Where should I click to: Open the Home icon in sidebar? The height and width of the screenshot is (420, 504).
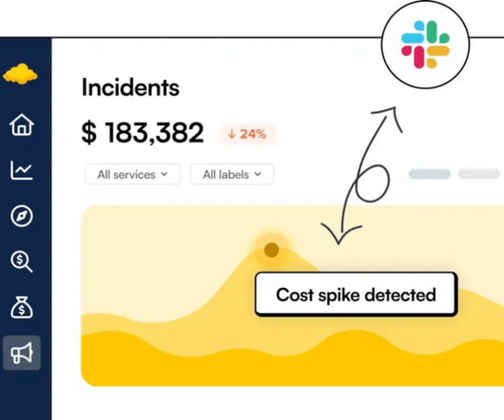pos(22,124)
